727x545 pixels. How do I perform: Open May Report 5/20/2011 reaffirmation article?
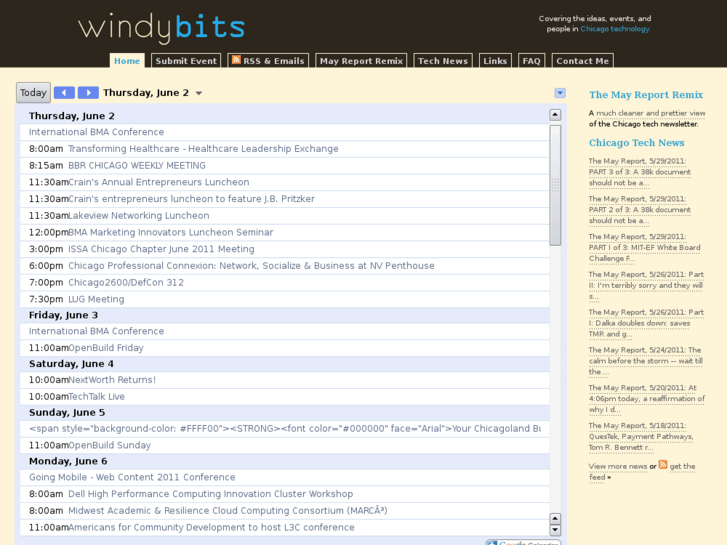[x=647, y=399]
